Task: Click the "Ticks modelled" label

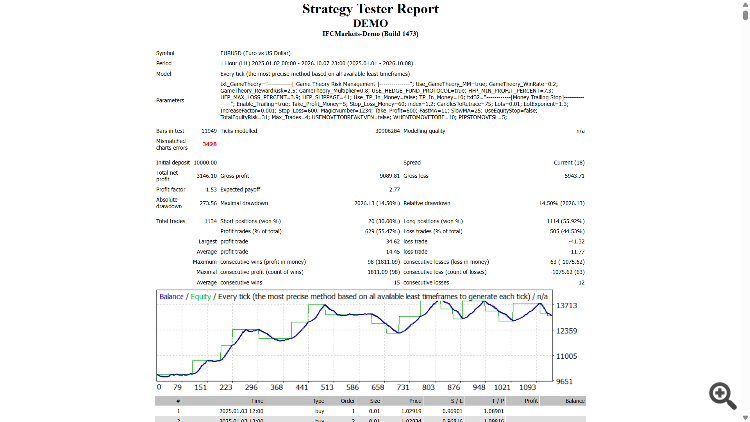Action: pyautogui.click(x=239, y=131)
